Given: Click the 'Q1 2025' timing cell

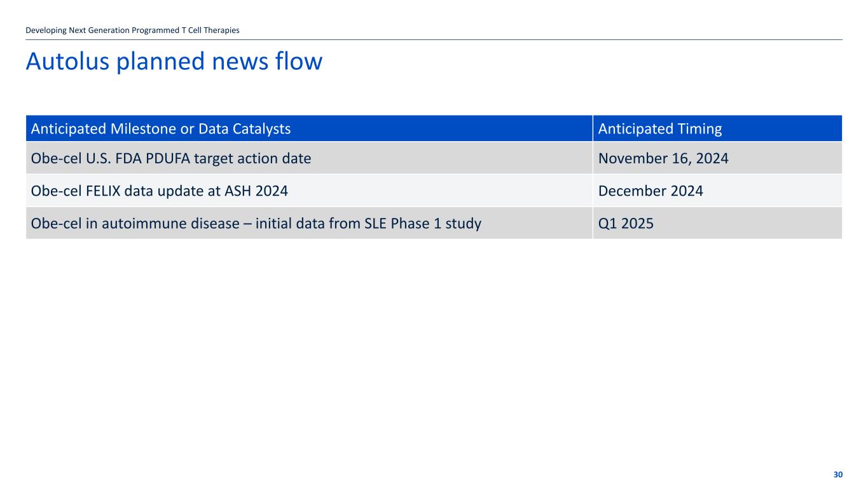Looking at the screenshot, I should (626, 223).
